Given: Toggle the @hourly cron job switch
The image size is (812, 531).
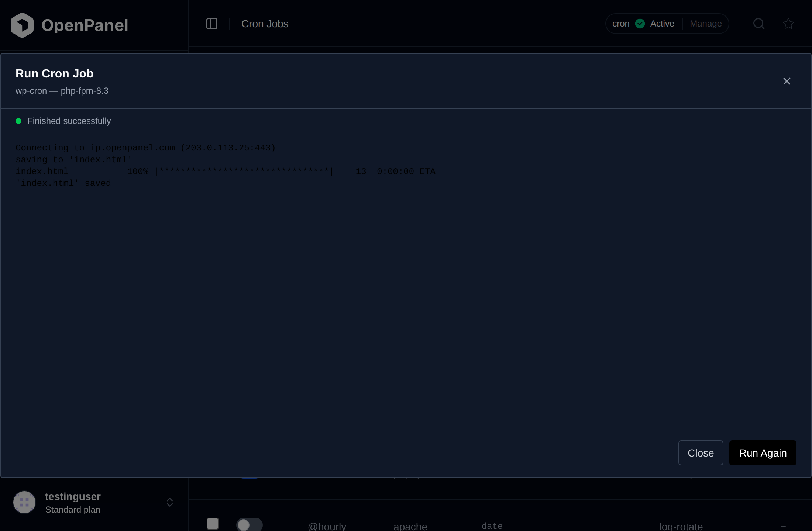Looking at the screenshot, I should (x=250, y=525).
